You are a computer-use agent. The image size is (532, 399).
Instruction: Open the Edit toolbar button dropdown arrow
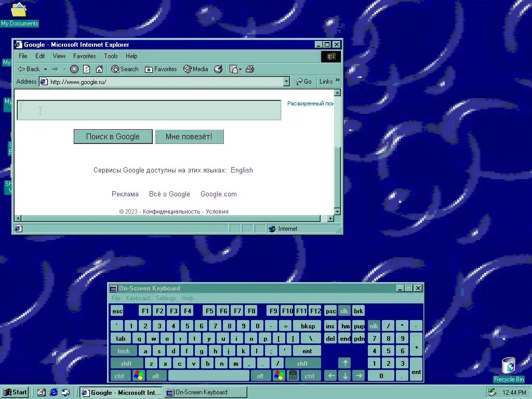[240, 69]
